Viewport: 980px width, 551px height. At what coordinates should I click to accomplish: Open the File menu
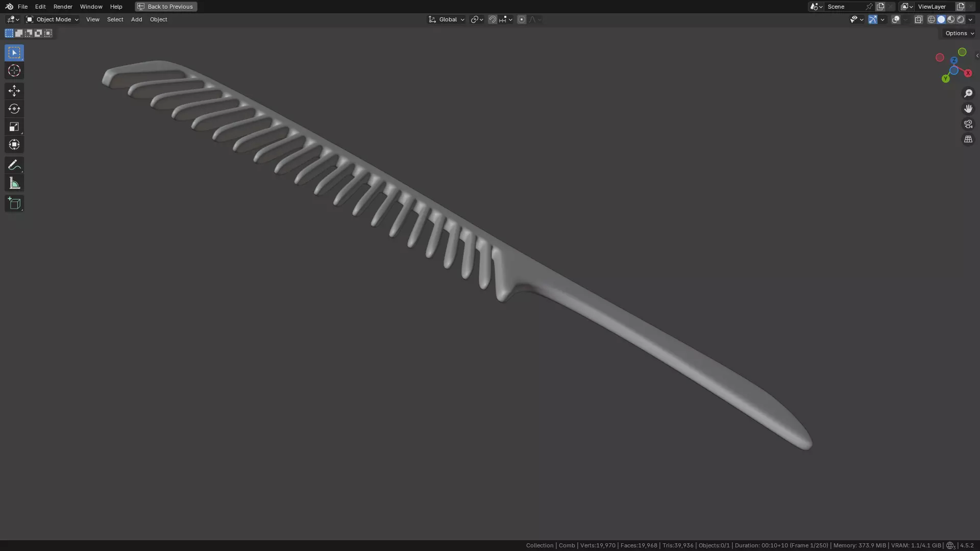[22, 7]
